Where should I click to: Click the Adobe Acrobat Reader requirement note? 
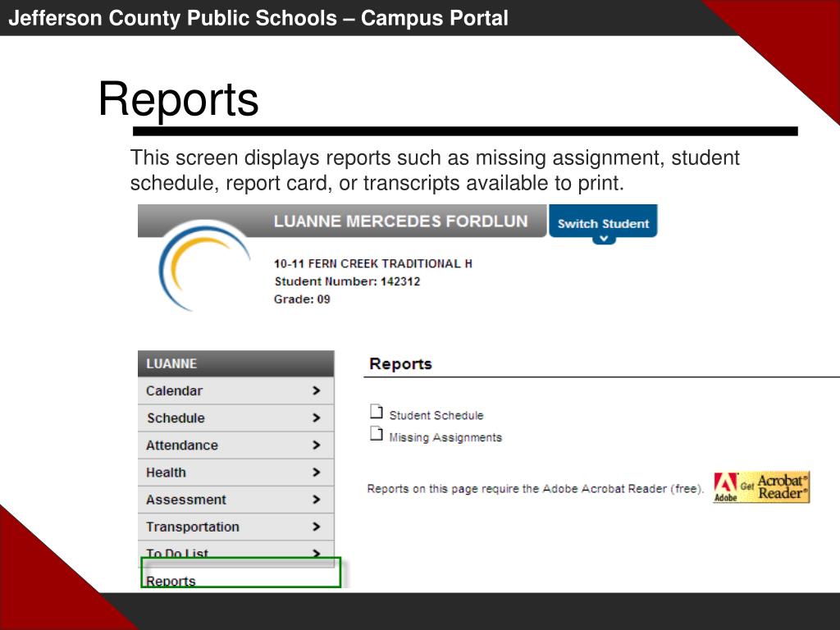point(535,489)
